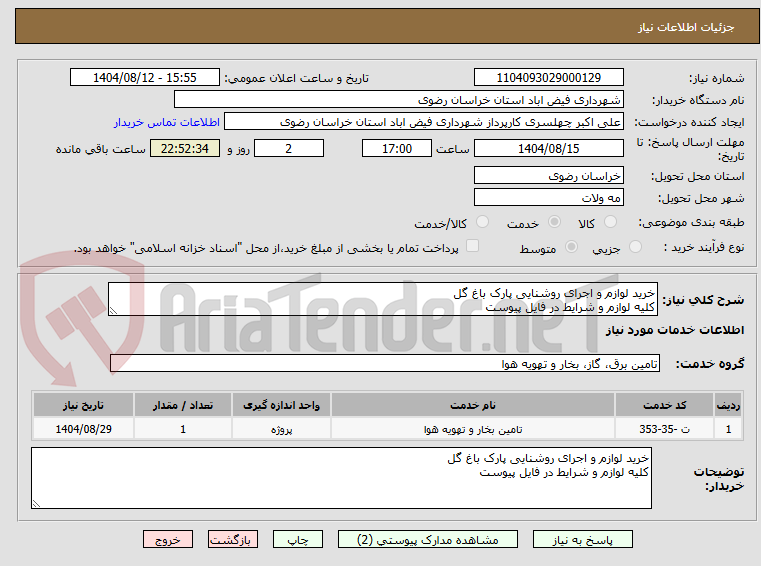This screenshot has width=761, height=566.
Task: Click the اطلاعات خدمات مورد نیاز heading
Action: coord(675,330)
